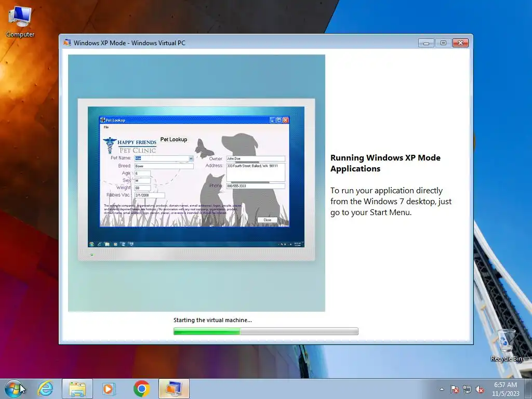This screenshot has height=399, width=532.
Task: Open the network status tray icon
Action: (x=467, y=389)
